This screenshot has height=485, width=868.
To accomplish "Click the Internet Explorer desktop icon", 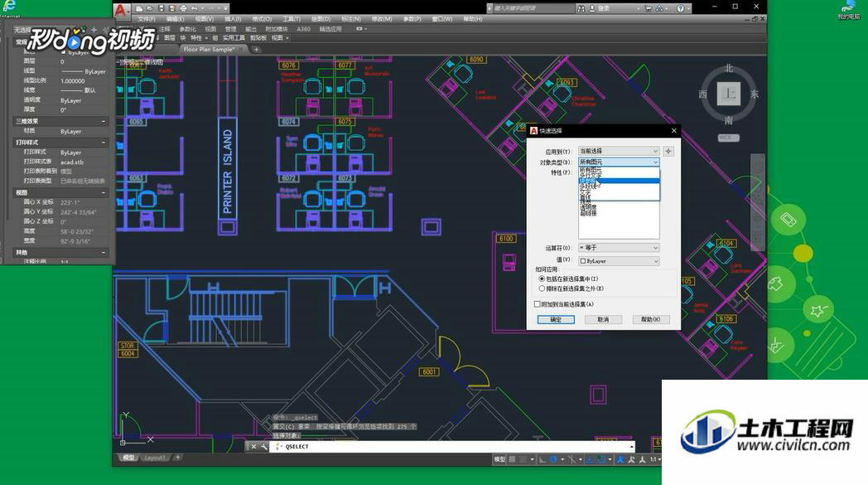I will pyautogui.click(x=9, y=7).
